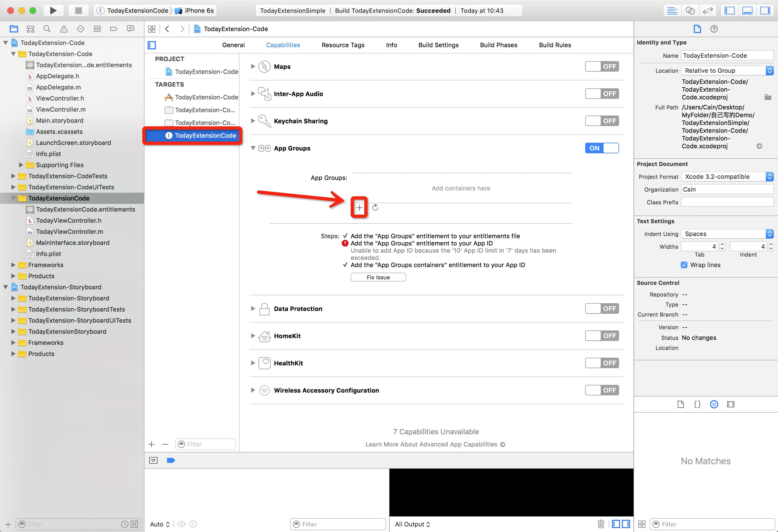
Task: Expand the Supporting Files folder
Action: [21, 165]
